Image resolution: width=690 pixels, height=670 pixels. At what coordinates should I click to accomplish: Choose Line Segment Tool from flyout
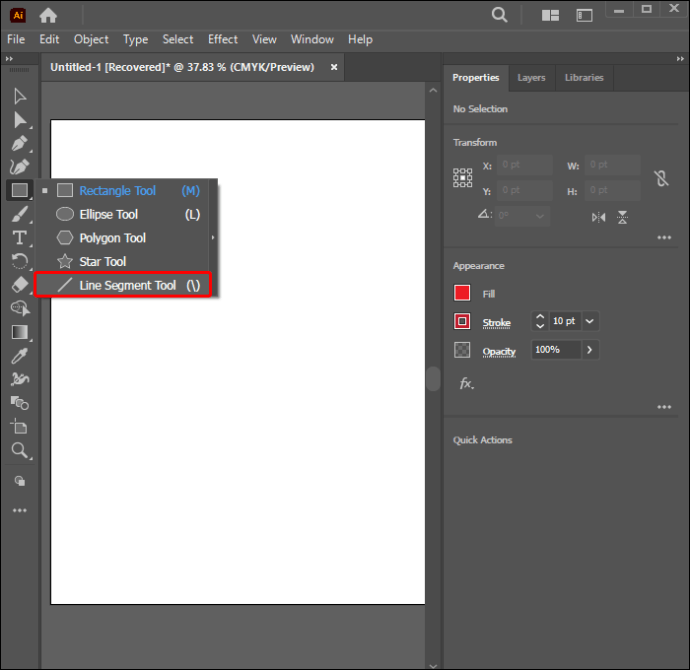(124, 285)
